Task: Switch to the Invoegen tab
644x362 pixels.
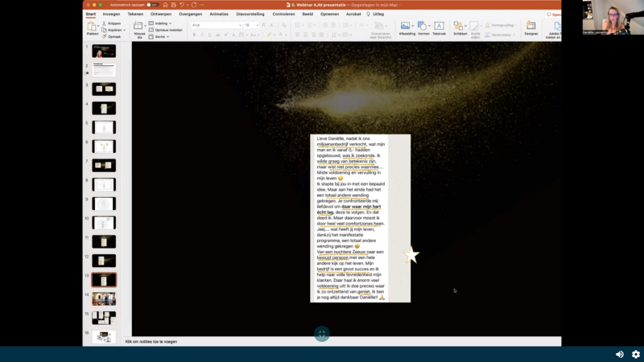Action: pos(111,14)
